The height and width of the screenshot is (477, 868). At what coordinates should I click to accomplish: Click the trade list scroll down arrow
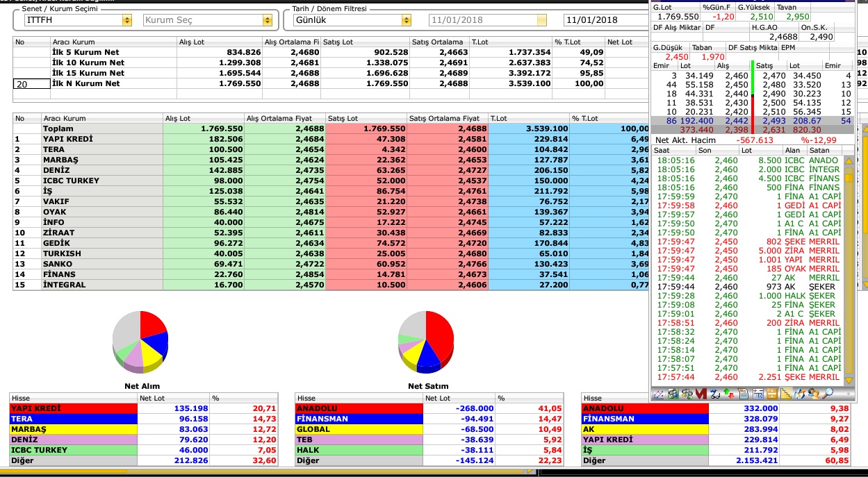[x=849, y=380]
